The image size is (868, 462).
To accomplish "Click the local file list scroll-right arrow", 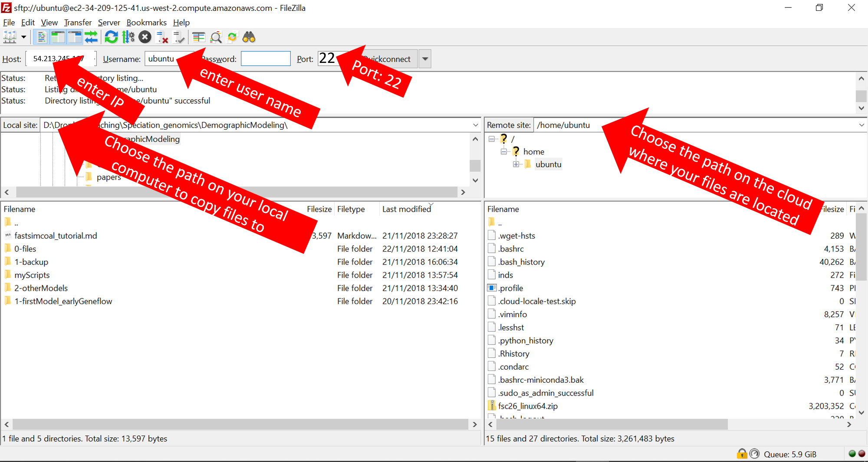I will (x=475, y=424).
